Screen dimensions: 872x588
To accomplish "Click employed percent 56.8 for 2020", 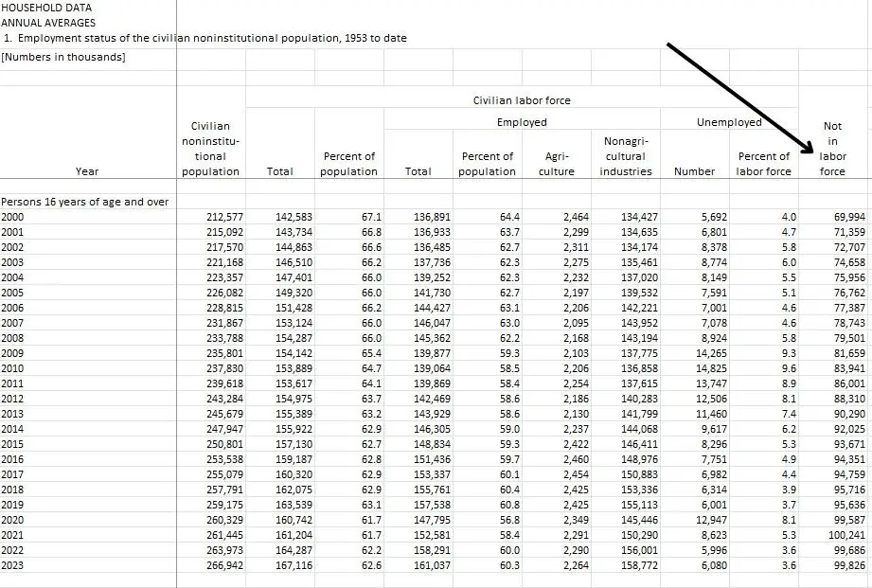I will 510,520.
